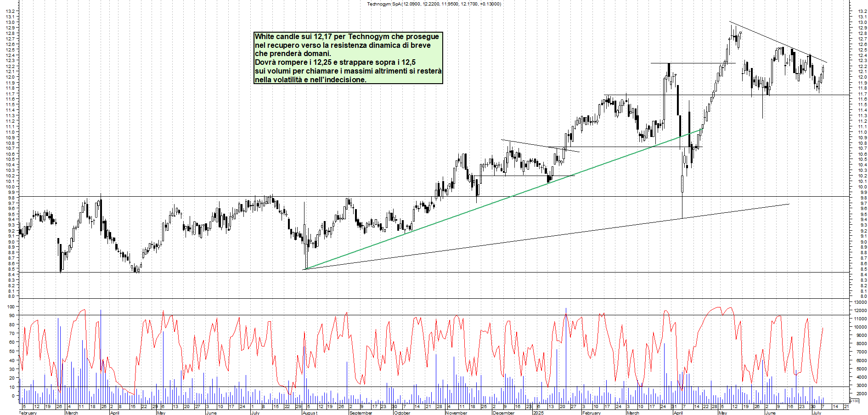Image resolution: width=868 pixels, height=415 pixels.
Task: Click the 3000 volume scale label
Action: pos(861,386)
